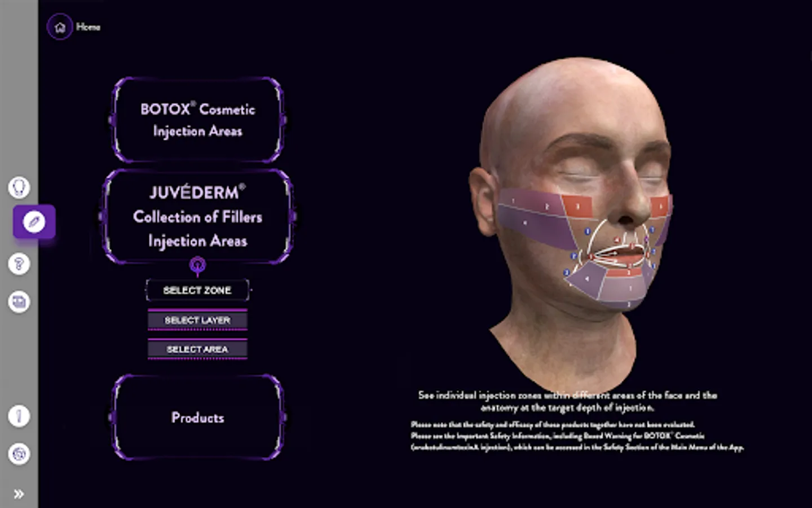Screen dimensions: 812x508
Task: Click the SELECT LAYER button
Action: [197, 320]
